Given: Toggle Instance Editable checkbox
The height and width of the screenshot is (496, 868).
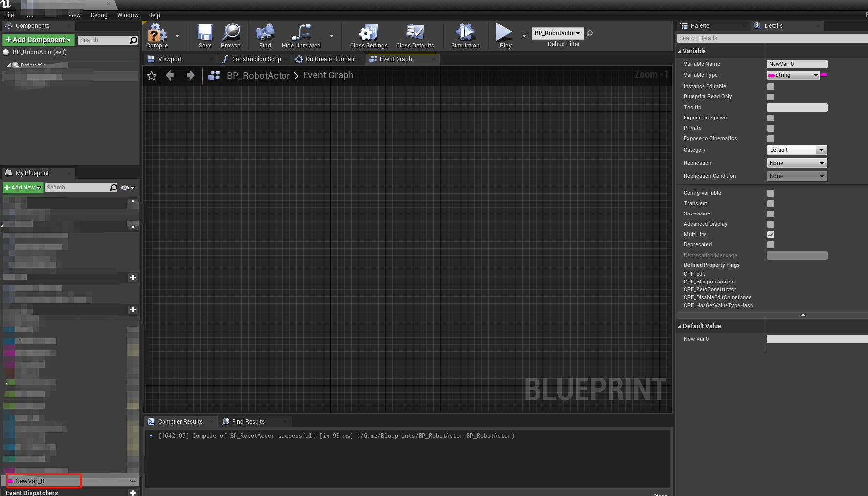Looking at the screenshot, I should click(x=771, y=87).
